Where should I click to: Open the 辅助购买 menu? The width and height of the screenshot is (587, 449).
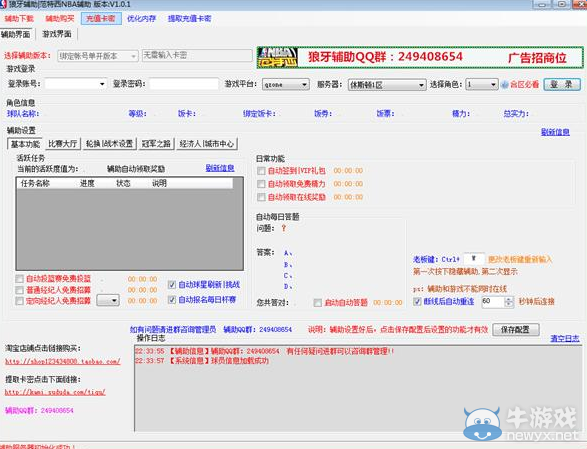60,19
